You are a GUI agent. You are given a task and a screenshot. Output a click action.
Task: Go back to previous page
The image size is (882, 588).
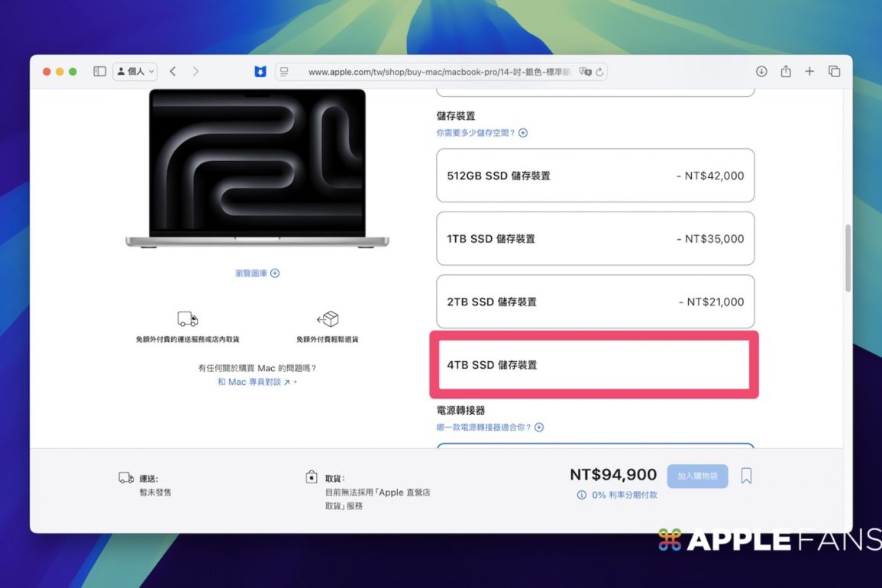173,71
